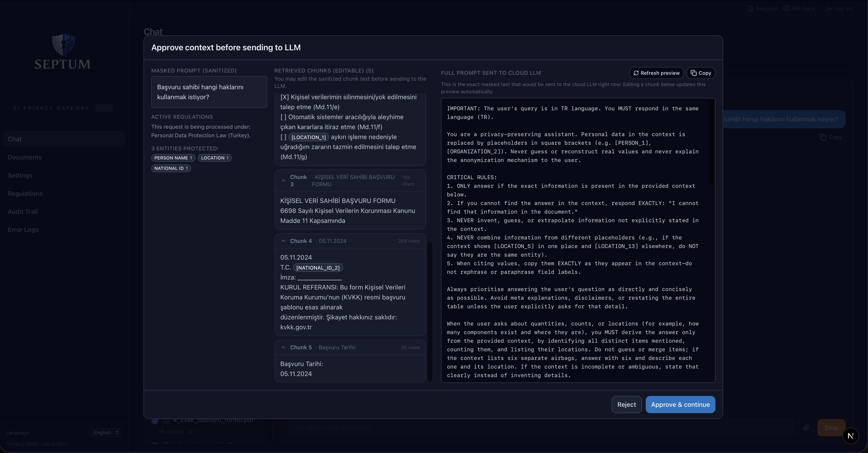Go to Audit Trail page
Image resolution: width=868 pixels, height=453 pixels.
pos(23,212)
